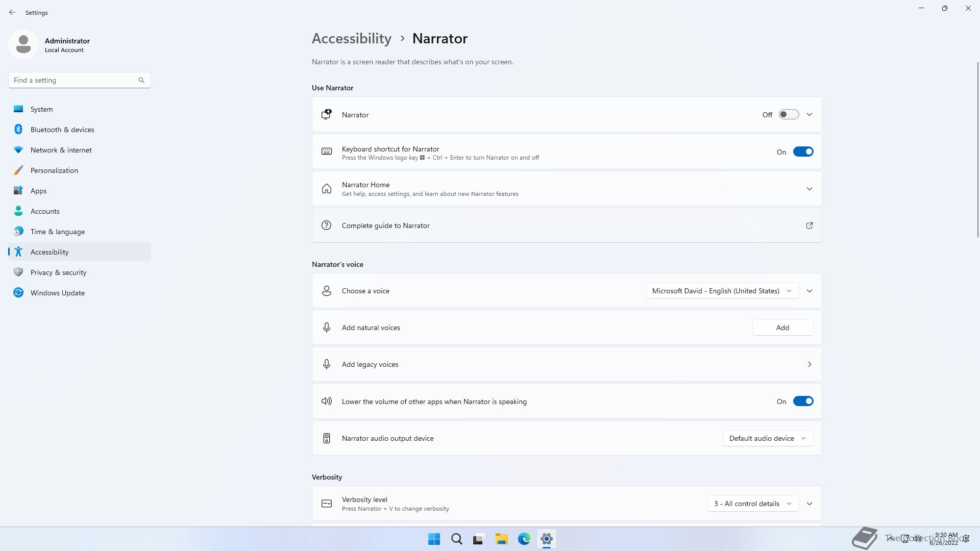The image size is (980, 551).
Task: Click the person icon beside Choose a voice
Action: point(327,291)
